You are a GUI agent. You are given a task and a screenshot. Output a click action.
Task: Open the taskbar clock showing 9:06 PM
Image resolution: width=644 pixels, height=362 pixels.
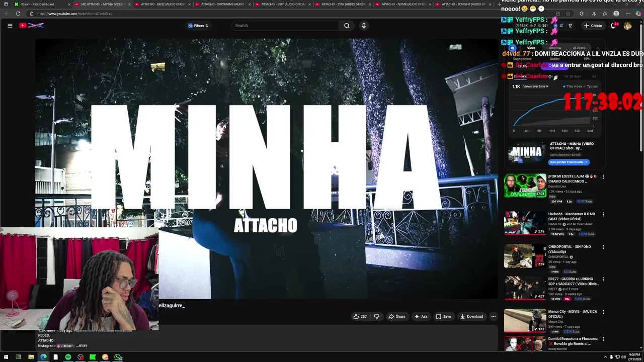tap(634, 357)
